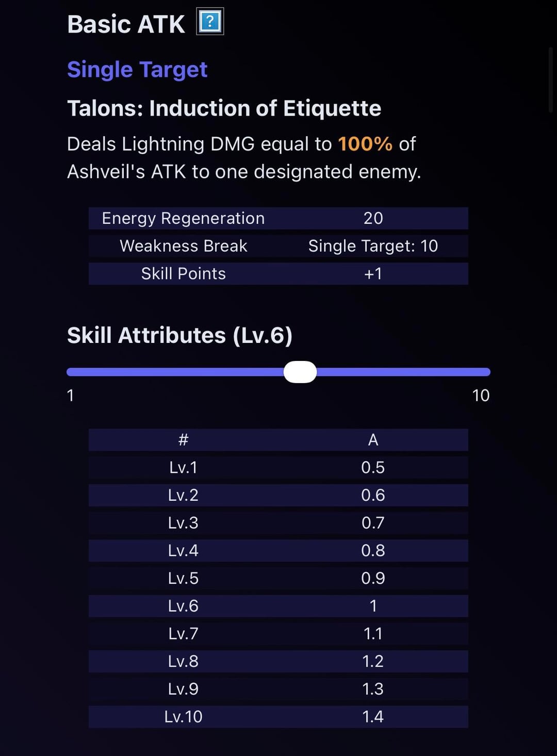Click the highlighted 100% damage value
The width and height of the screenshot is (557, 756).
365,144
